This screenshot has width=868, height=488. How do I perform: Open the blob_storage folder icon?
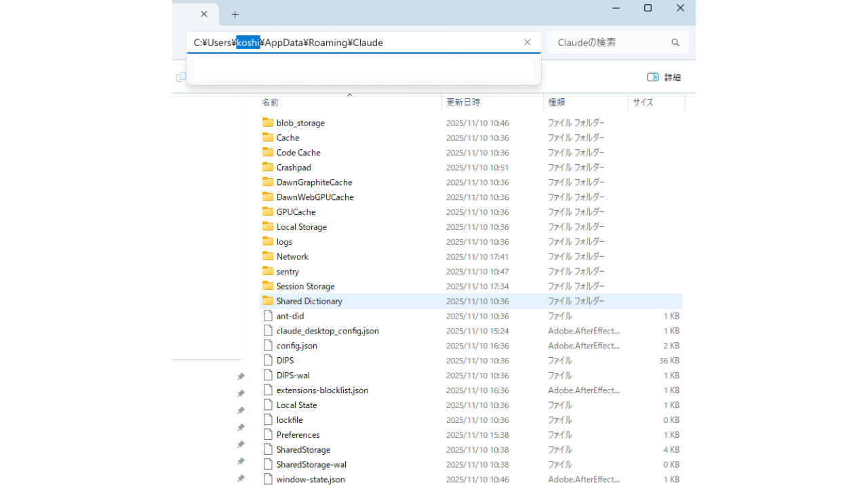(268, 123)
